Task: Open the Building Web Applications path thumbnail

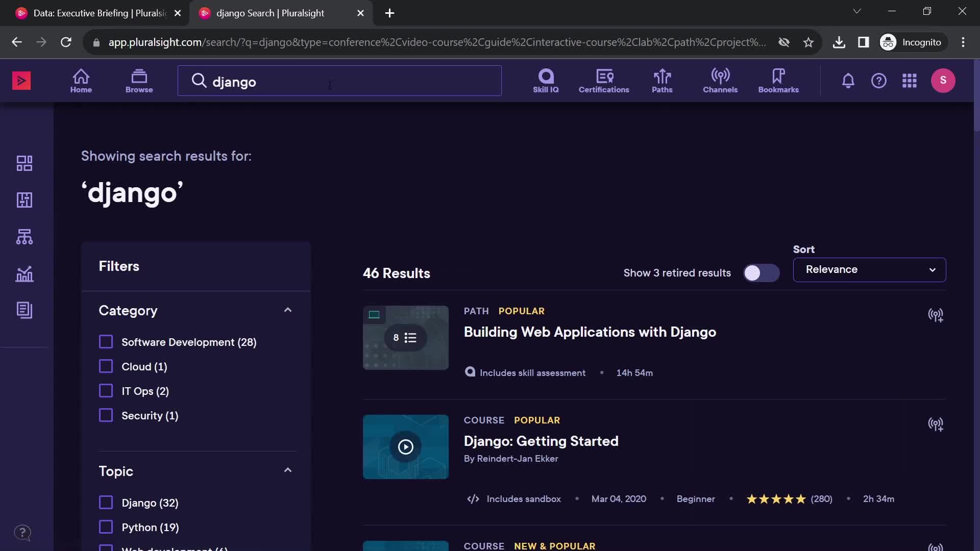Action: 405,338
